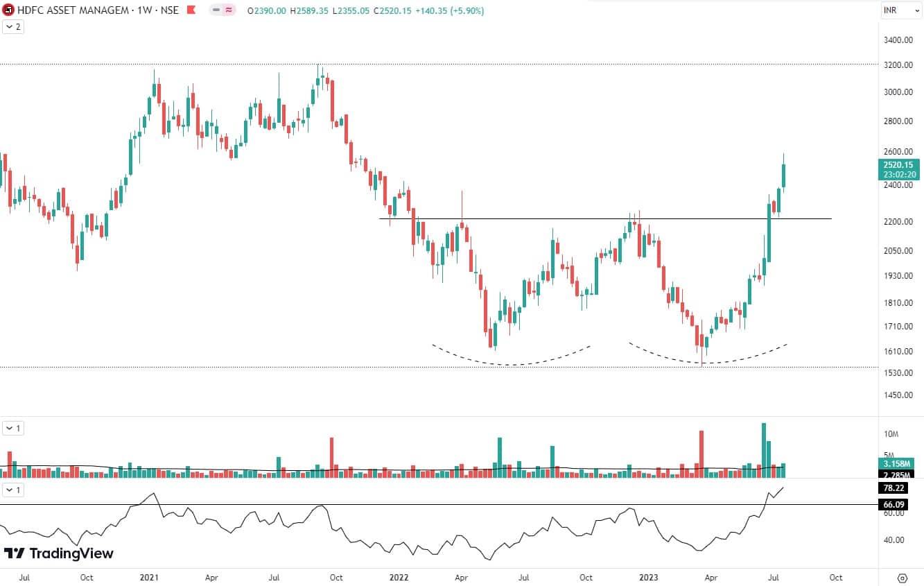Image resolution: width=924 pixels, height=586 pixels.
Task: Open chart settings gear at bottom right
Action: coord(902,578)
